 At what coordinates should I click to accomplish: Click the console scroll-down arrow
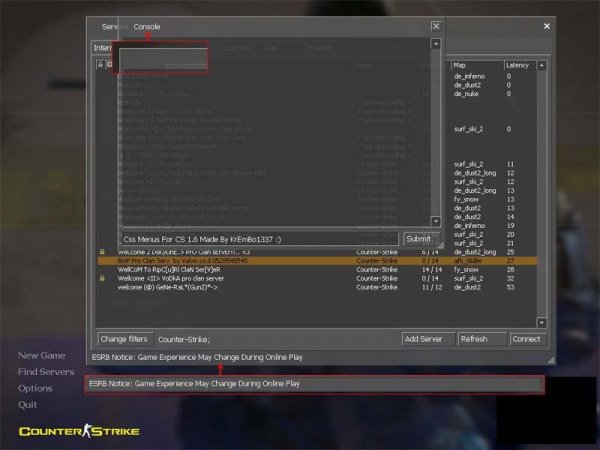point(435,221)
